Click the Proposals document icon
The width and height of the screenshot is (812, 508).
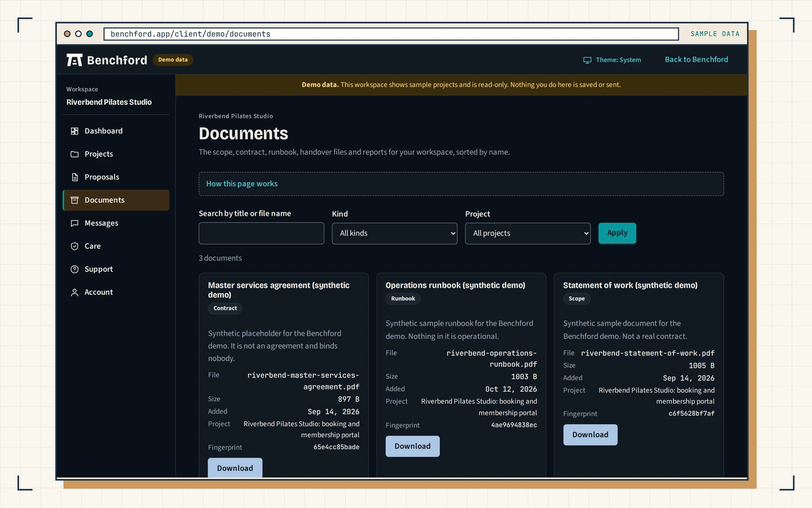click(74, 177)
